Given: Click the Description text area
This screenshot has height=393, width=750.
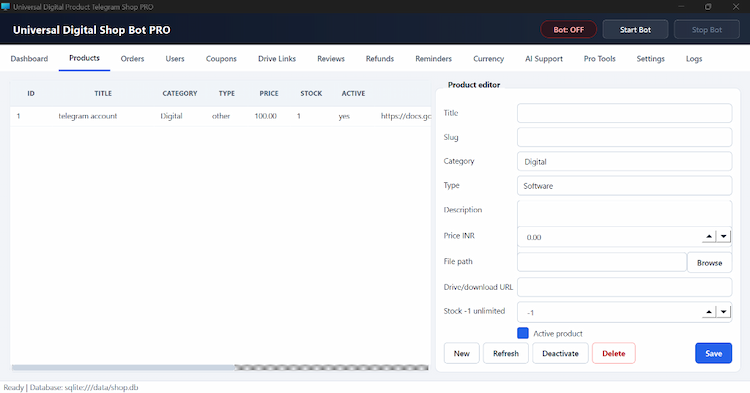Looking at the screenshot, I should point(624,213).
